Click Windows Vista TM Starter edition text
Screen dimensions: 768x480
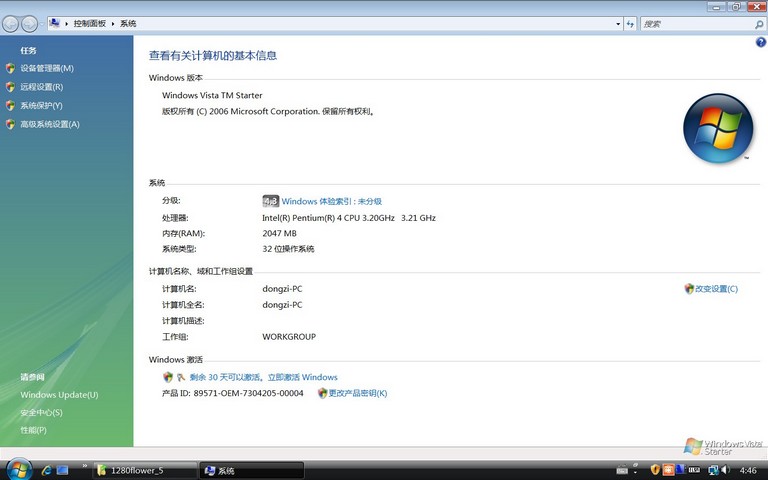coord(212,95)
